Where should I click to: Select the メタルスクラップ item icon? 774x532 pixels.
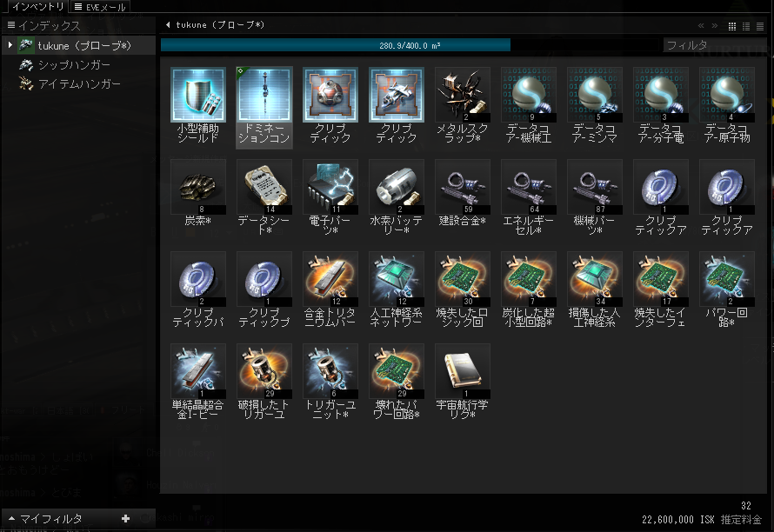463,95
